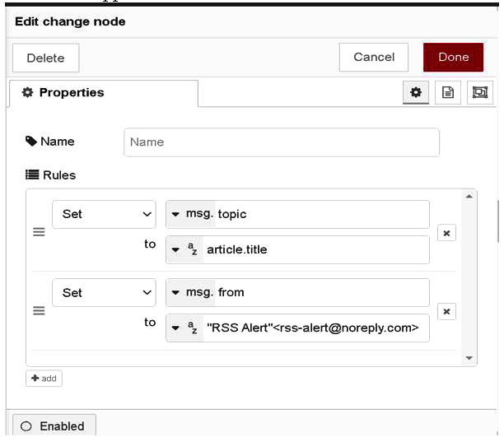Open the first Set action dropdown

[x=104, y=214]
